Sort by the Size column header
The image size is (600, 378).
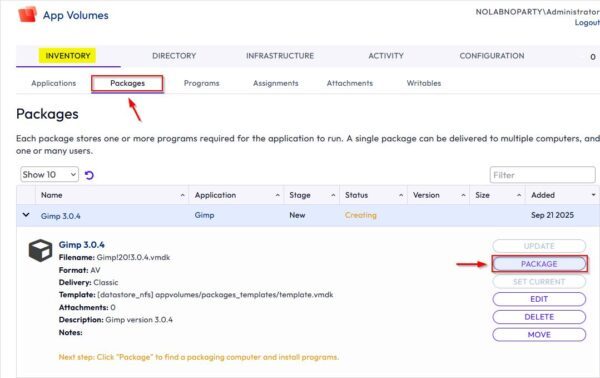(x=497, y=195)
